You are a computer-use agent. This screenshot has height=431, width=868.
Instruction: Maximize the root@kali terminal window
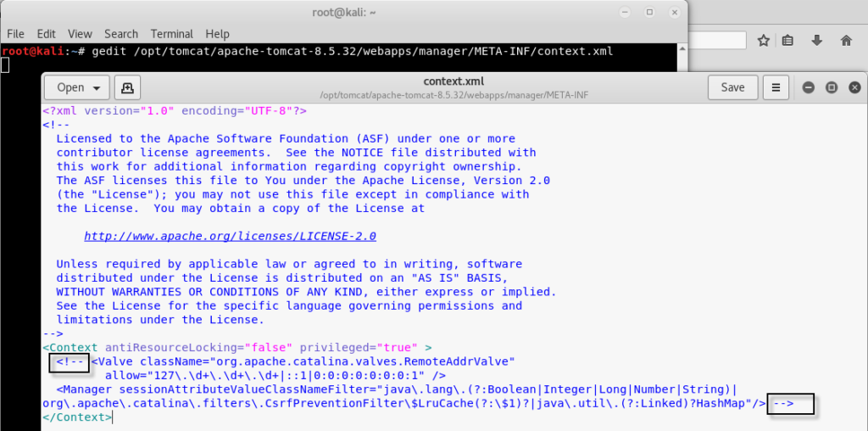[650, 12]
